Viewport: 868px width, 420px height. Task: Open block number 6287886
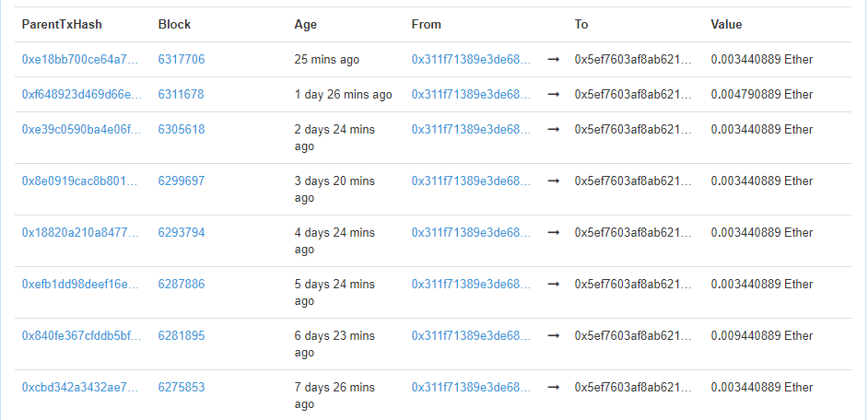click(x=182, y=285)
